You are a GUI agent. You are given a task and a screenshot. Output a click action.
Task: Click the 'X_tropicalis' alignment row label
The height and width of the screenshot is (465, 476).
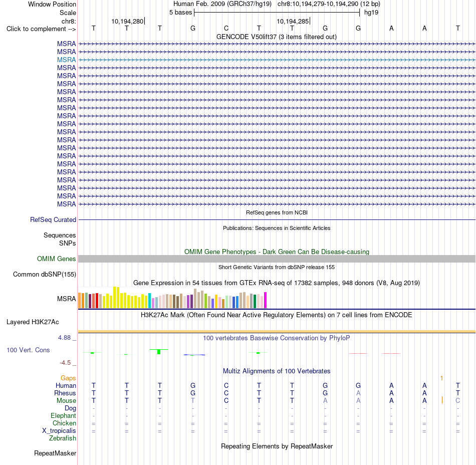[x=59, y=431]
